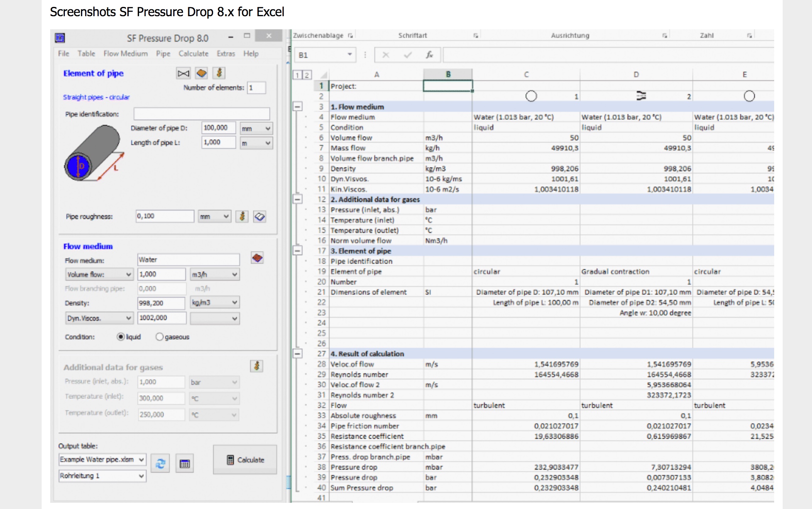Click the refresh output table icon

(x=160, y=463)
